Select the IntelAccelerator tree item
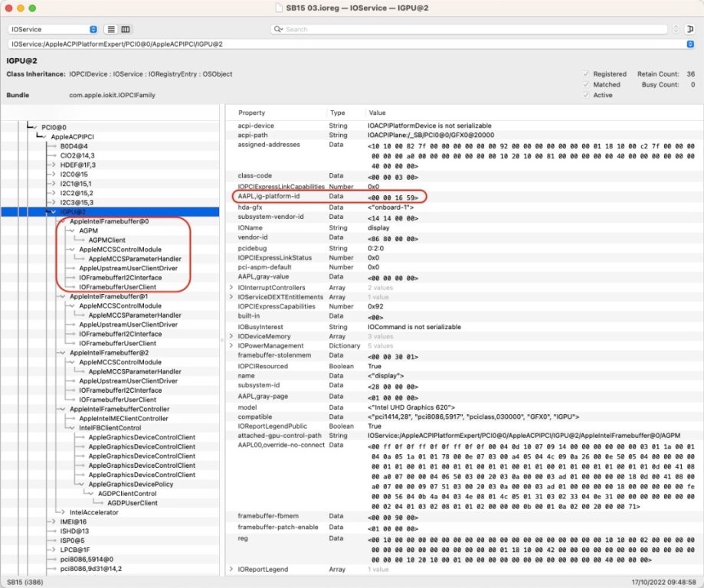 (93, 512)
